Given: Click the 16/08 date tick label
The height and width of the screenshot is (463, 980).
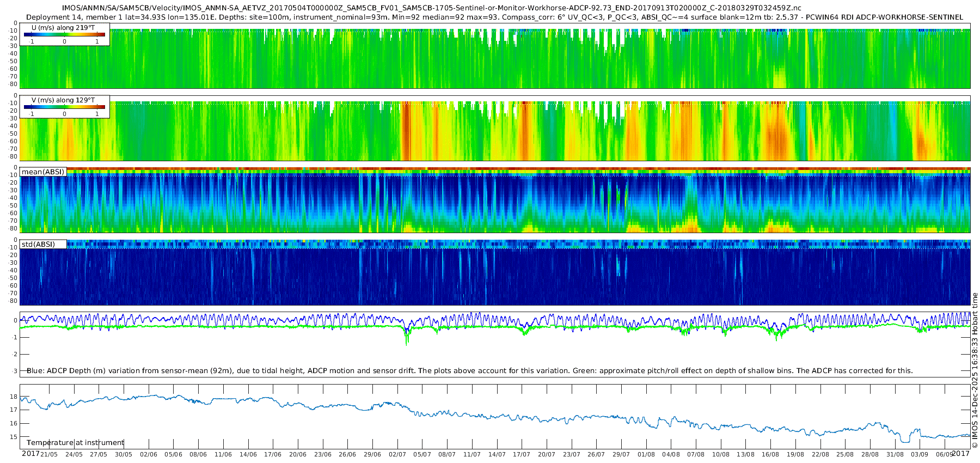Looking at the screenshot, I should pos(770,454).
